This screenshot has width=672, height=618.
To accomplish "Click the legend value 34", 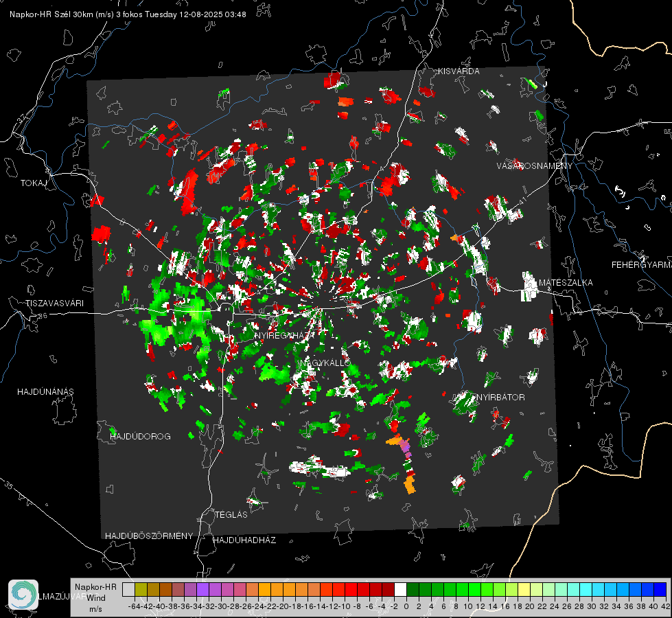I will point(616,607).
